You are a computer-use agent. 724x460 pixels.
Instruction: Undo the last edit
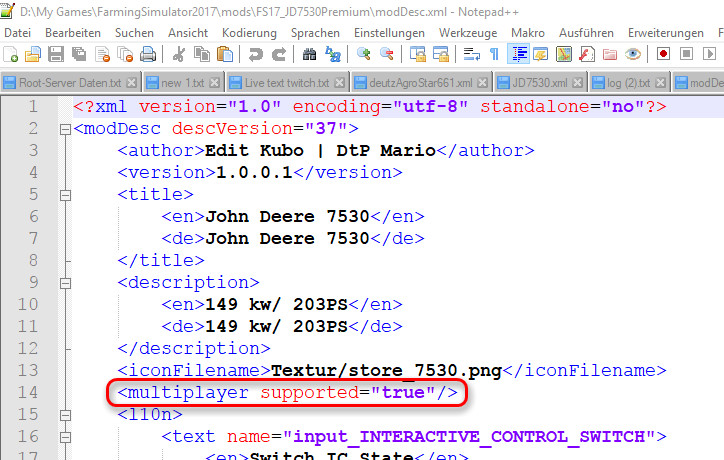[255, 54]
